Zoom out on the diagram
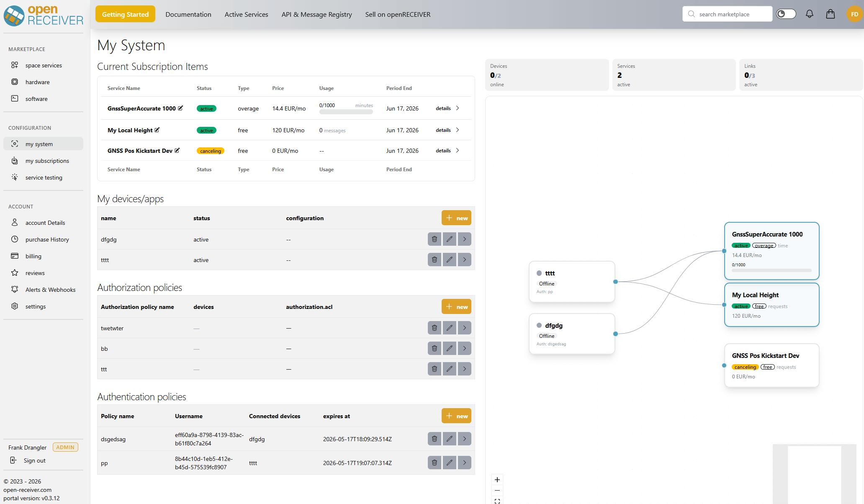Viewport: 864px width, 504px height. pyautogui.click(x=497, y=491)
